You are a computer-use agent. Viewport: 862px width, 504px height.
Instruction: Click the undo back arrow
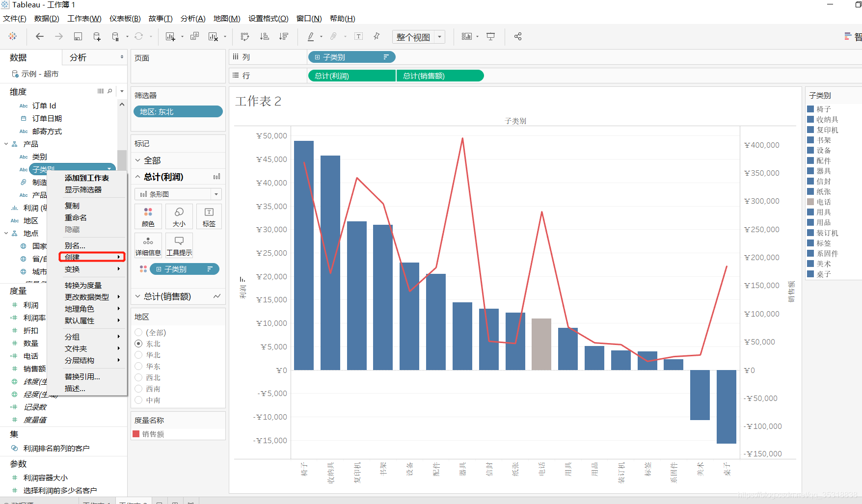click(40, 36)
